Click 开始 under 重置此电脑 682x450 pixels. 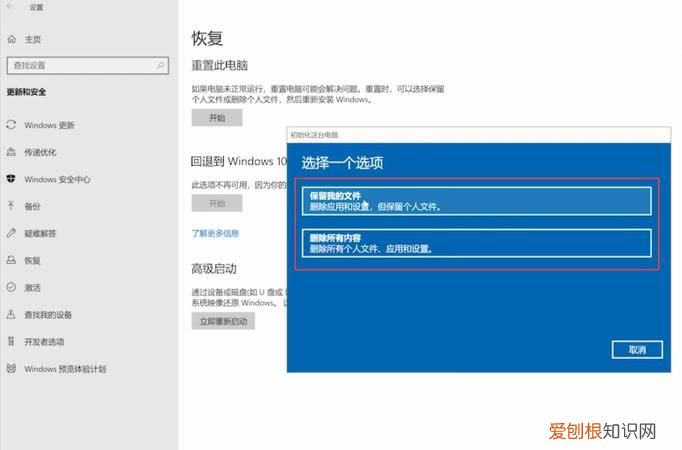point(217,117)
